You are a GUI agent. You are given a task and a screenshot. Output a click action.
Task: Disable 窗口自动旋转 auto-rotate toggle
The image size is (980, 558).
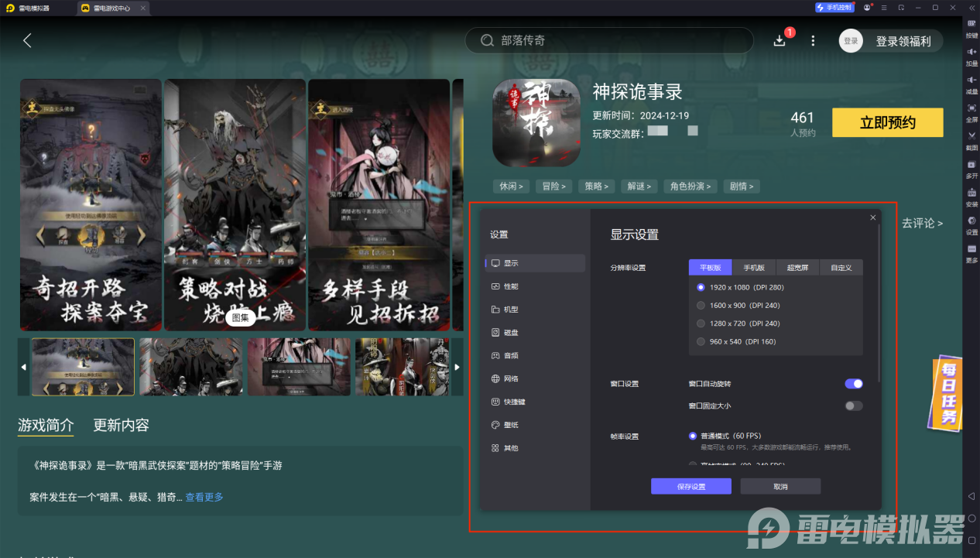[854, 383]
